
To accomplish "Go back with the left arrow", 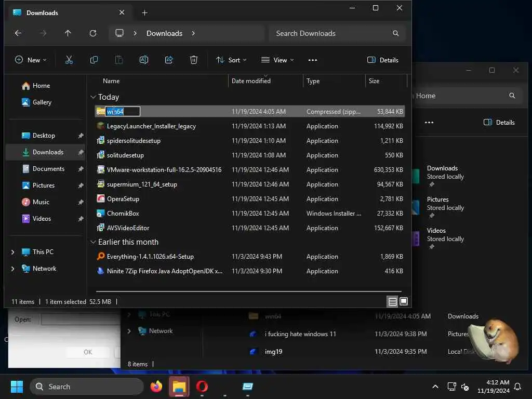I will pos(18,33).
